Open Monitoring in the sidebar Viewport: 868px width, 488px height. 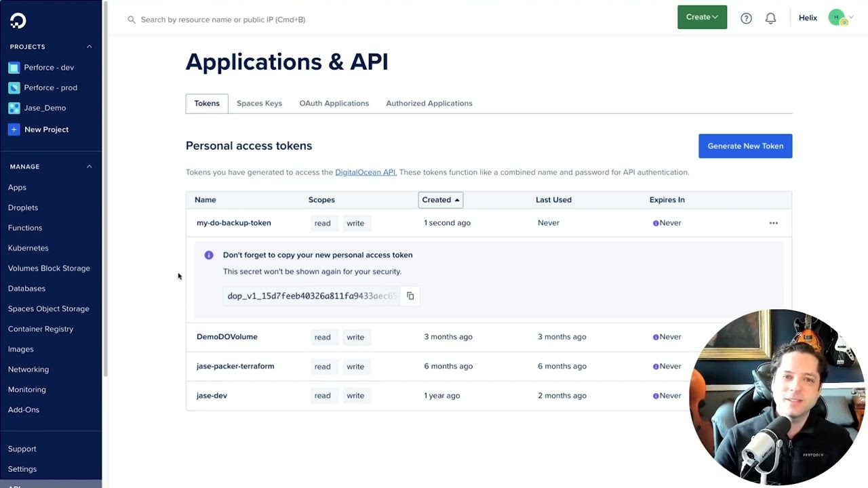click(27, 390)
